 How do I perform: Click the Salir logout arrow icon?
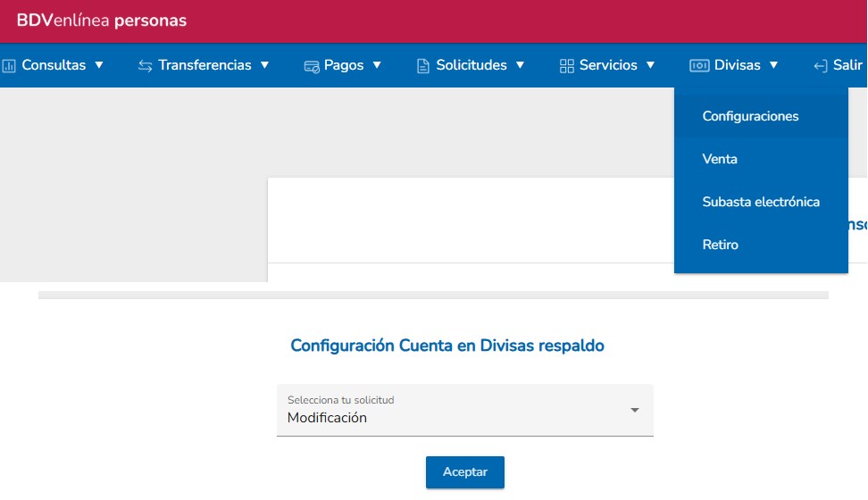820,65
